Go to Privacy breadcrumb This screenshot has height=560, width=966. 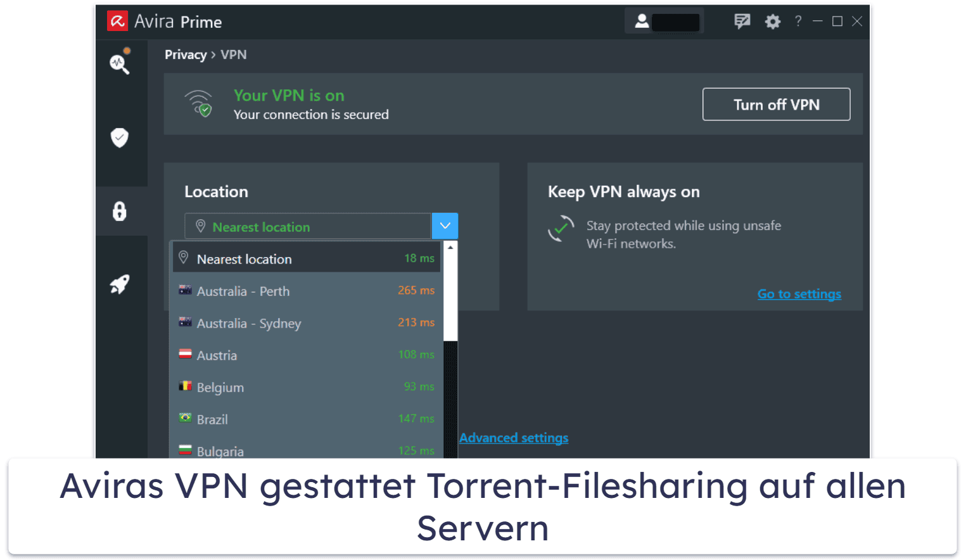coord(186,54)
